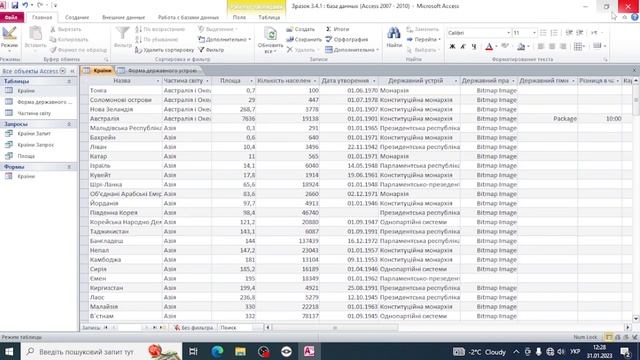The image size is (640, 360).
Task: Switch to the Внешние данные ribbon tab
Action: (123, 18)
